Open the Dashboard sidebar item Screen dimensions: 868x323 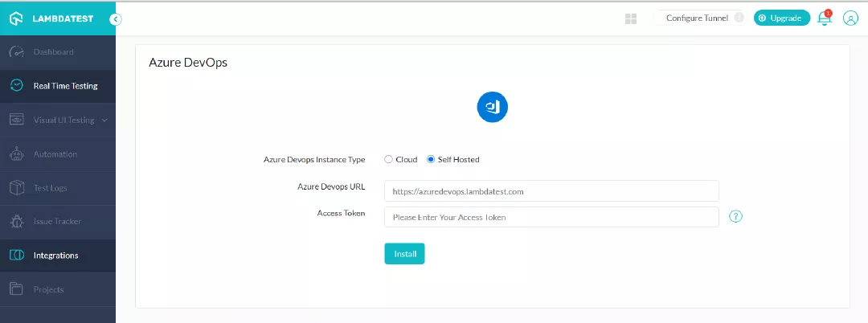58,52
